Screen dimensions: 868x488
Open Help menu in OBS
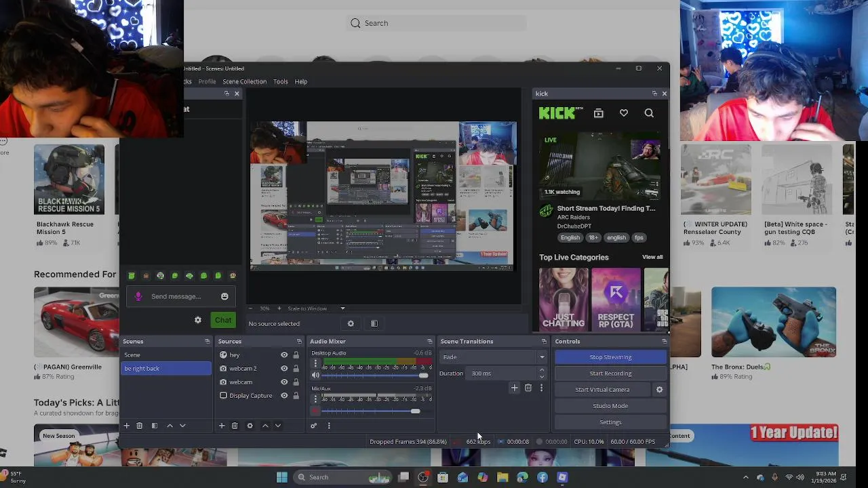pyautogui.click(x=301, y=81)
